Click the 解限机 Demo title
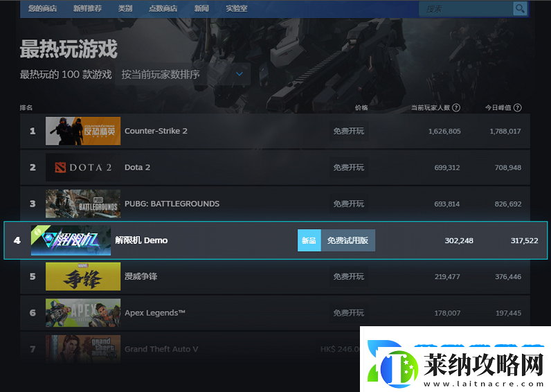Screen dimensions: 551x392 (141, 240)
